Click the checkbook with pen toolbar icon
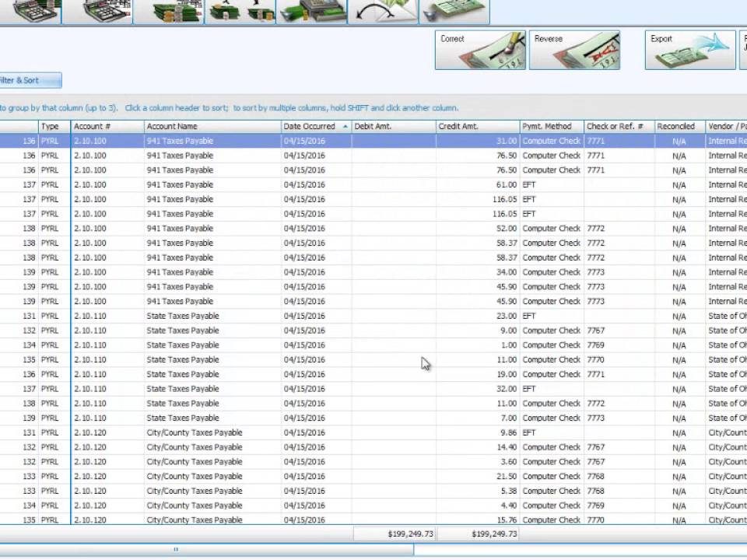 pos(455,12)
